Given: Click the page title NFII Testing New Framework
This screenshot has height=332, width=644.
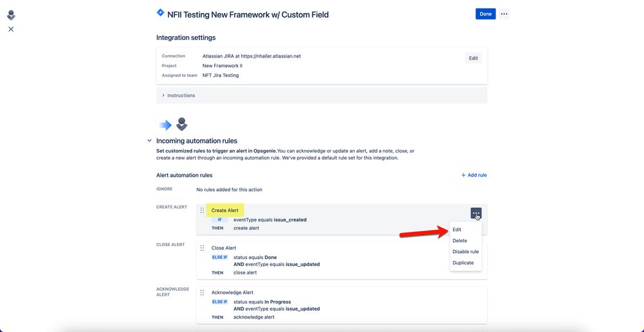Looking at the screenshot, I should click(248, 15).
